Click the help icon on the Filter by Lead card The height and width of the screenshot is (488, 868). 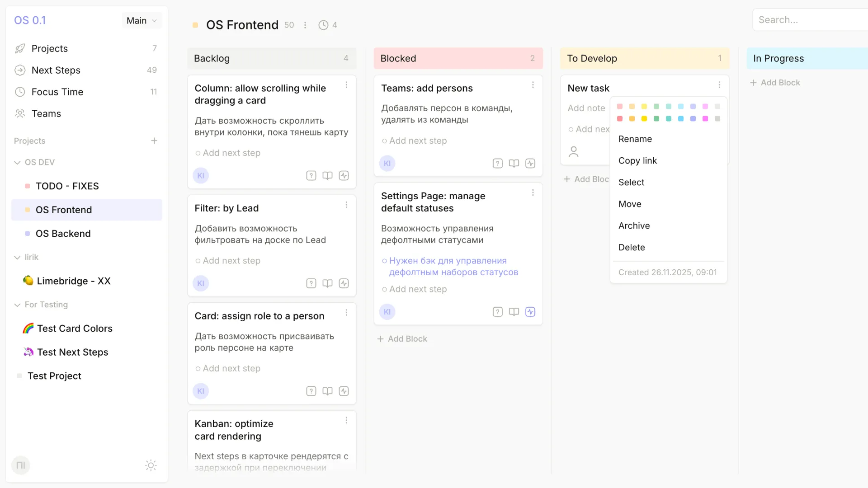pyautogui.click(x=311, y=283)
